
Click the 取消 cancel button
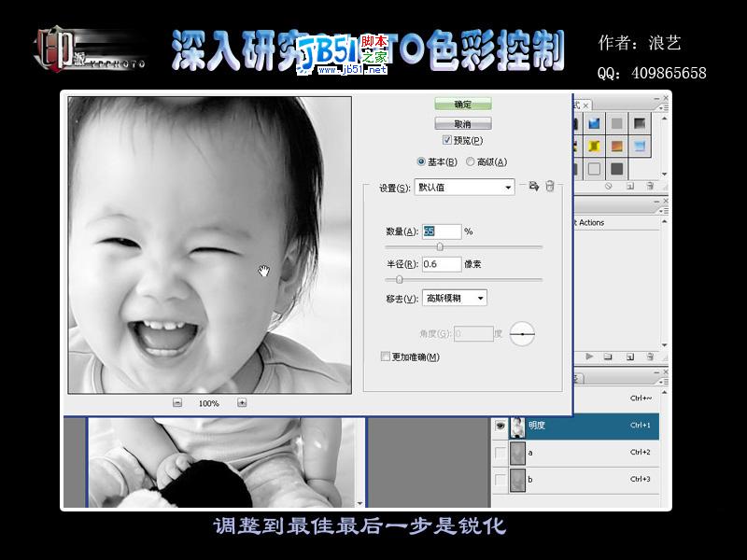pyautogui.click(x=463, y=123)
